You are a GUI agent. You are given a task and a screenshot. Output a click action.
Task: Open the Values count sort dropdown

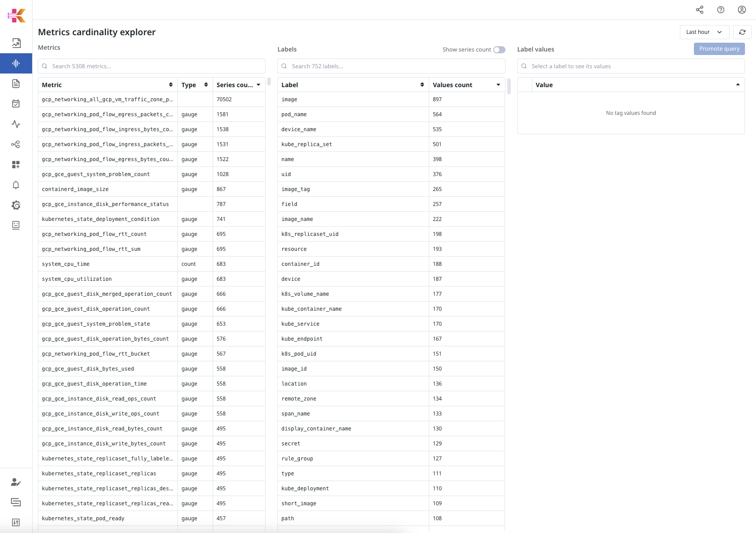point(498,85)
